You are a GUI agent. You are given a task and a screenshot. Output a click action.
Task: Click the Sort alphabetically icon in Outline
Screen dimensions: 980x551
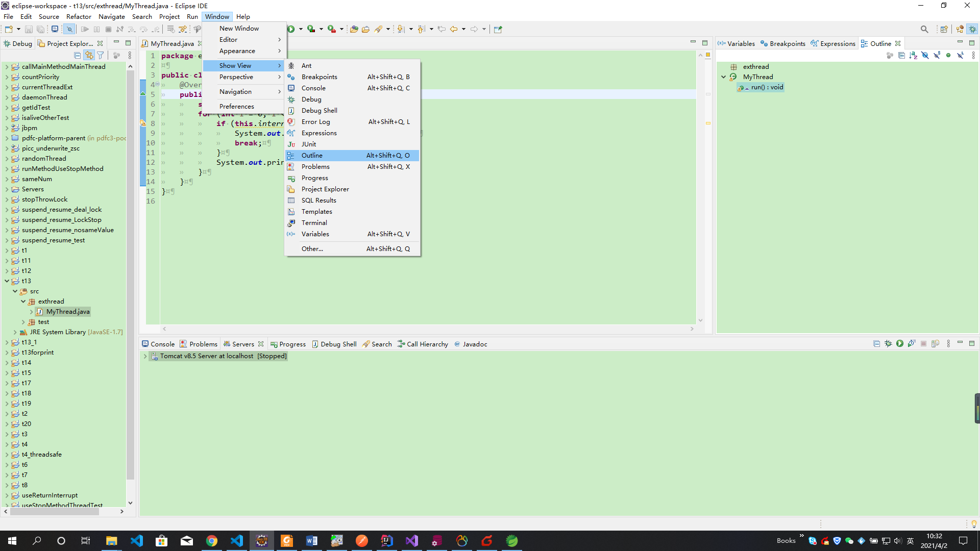[x=913, y=55]
